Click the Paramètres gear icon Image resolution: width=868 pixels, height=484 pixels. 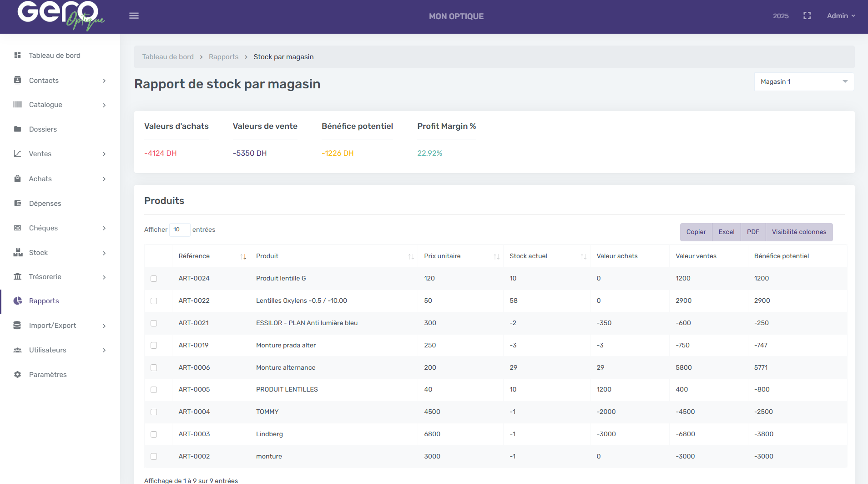(x=18, y=375)
